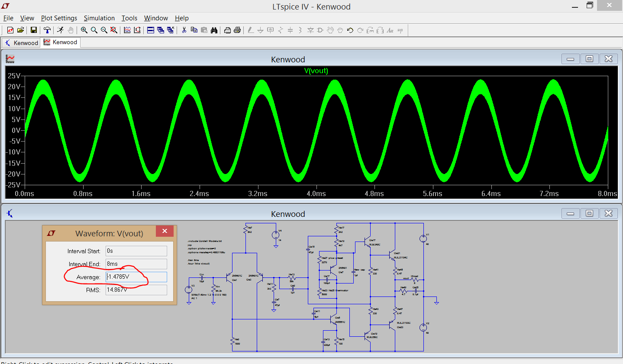Switch to the Kenwood schematic tab

click(x=21, y=43)
